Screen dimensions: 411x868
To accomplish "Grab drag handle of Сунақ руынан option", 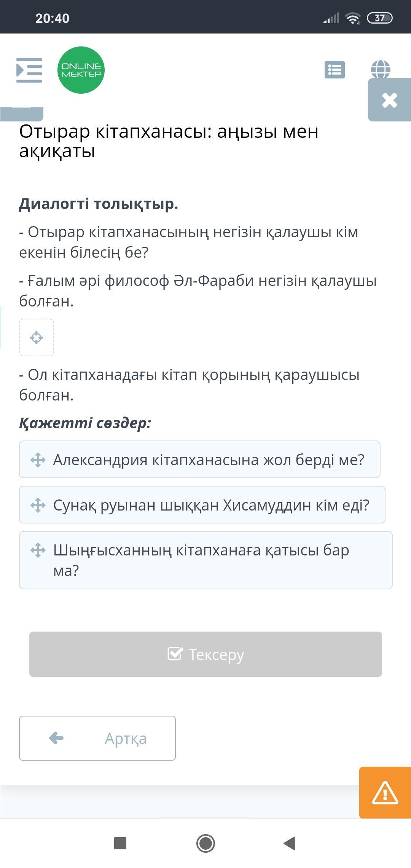I will [38, 505].
